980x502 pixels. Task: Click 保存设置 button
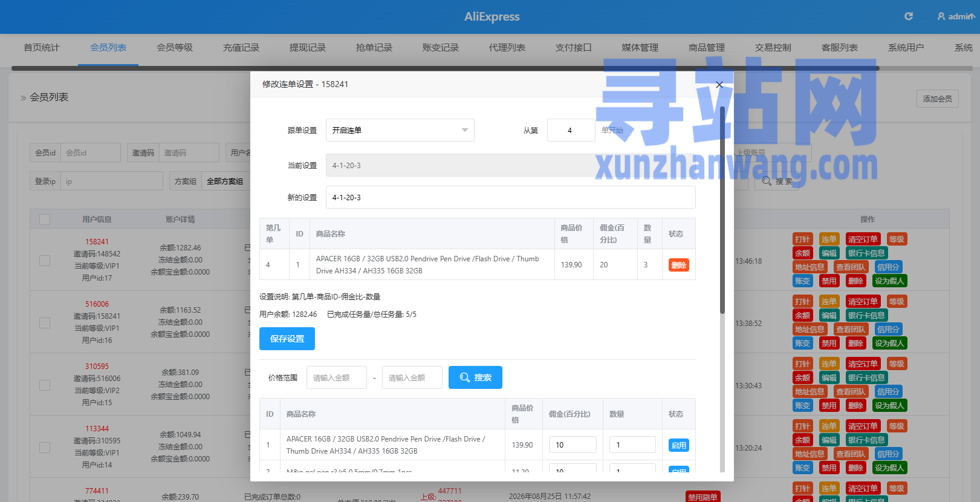(x=287, y=339)
